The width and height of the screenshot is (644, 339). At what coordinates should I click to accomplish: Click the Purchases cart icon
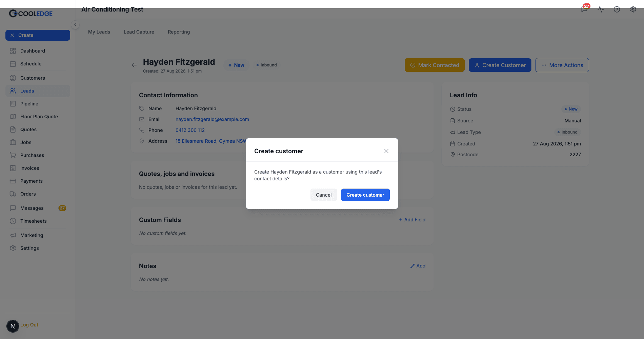(x=13, y=155)
